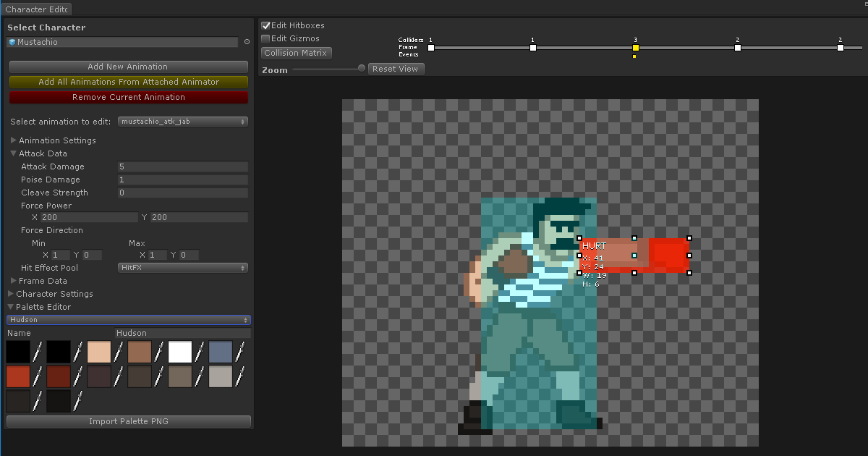Click pen icon beside the tan skin-tone swatch
The height and width of the screenshot is (456, 868).
coord(118,352)
